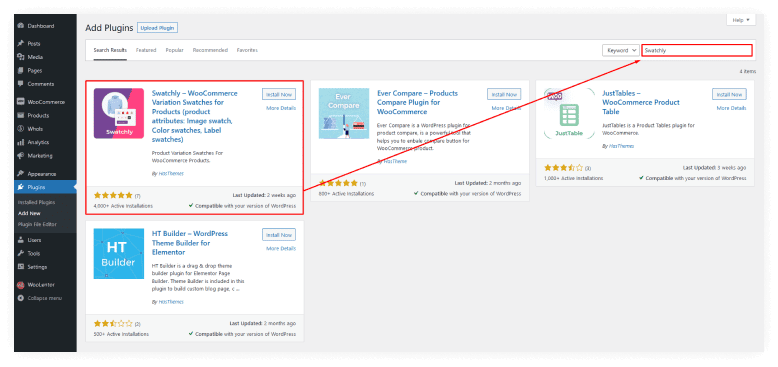Switch to the Favorites tab
The height and width of the screenshot is (367, 778).
(x=247, y=50)
